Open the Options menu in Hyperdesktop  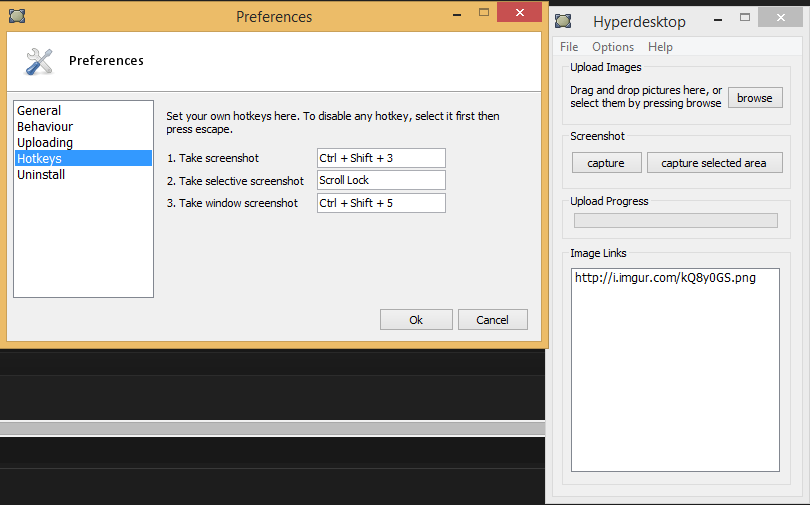tap(613, 47)
